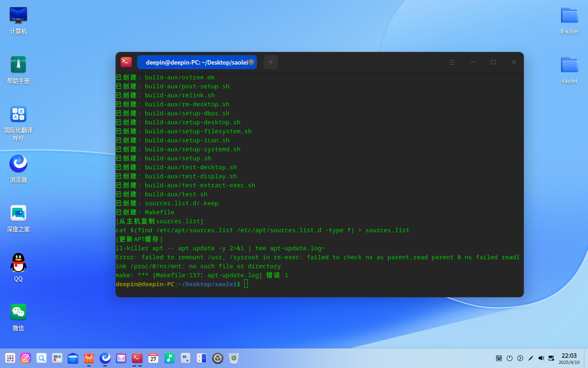The image size is (588, 368).
Task: Click the network plug tray icon
Action: [x=531, y=358]
